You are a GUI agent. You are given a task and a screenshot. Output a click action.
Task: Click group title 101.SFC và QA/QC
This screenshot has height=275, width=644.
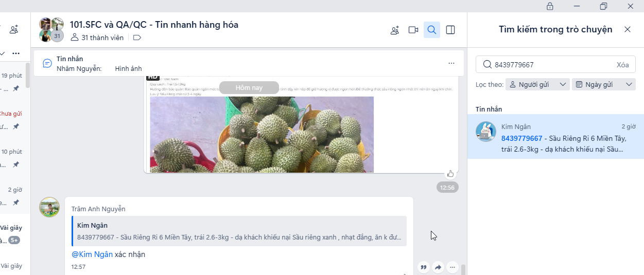point(154,25)
